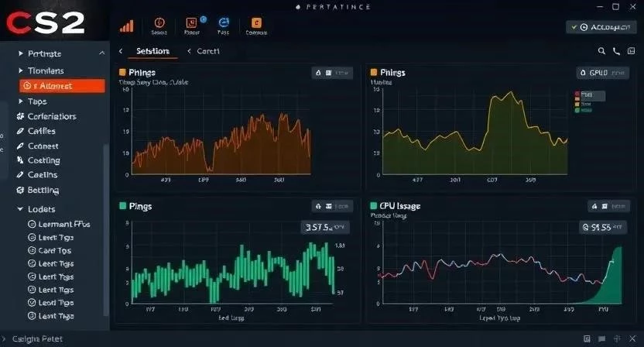Open the Coefiing sidebar item icon

pyautogui.click(x=20, y=160)
